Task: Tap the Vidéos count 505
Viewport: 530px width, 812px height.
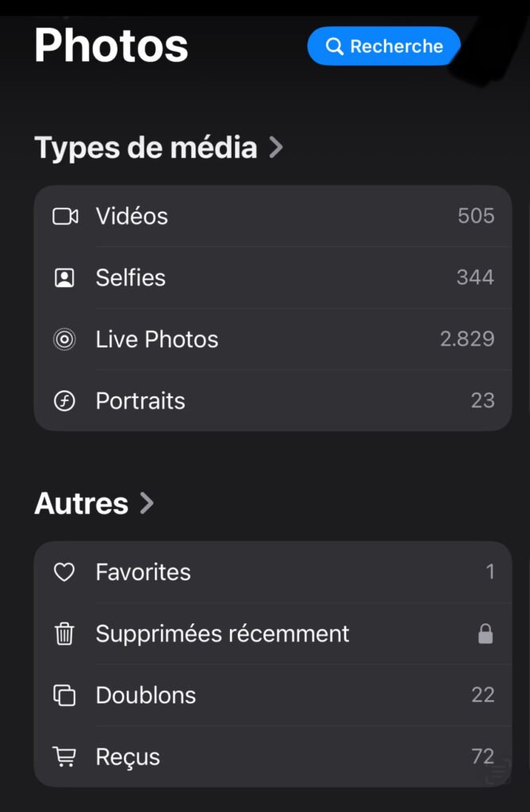Action: tap(476, 216)
